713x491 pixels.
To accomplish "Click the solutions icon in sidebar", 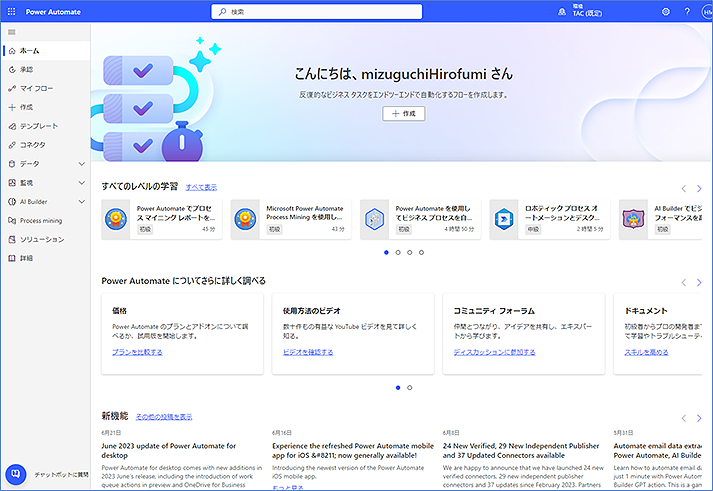I will click(12, 239).
